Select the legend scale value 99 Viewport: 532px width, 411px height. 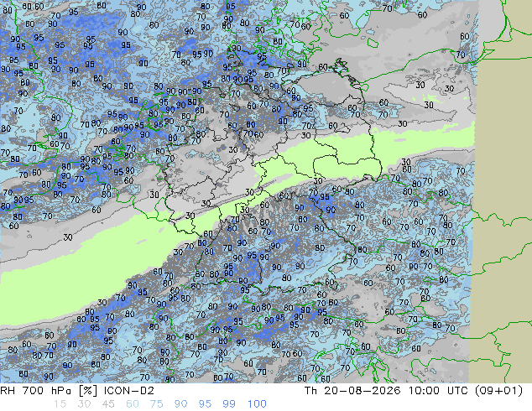(229, 404)
